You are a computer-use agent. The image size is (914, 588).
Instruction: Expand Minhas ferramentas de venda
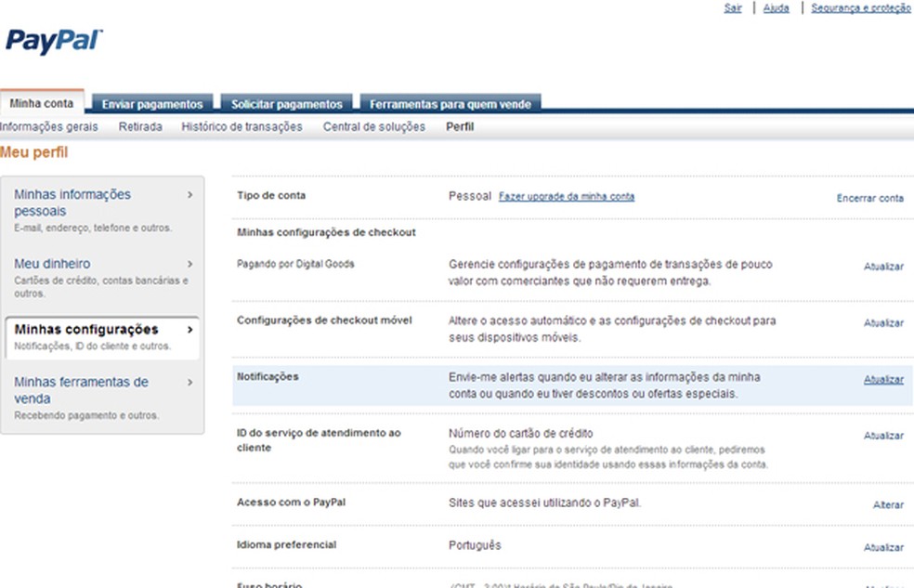pyautogui.click(x=82, y=389)
